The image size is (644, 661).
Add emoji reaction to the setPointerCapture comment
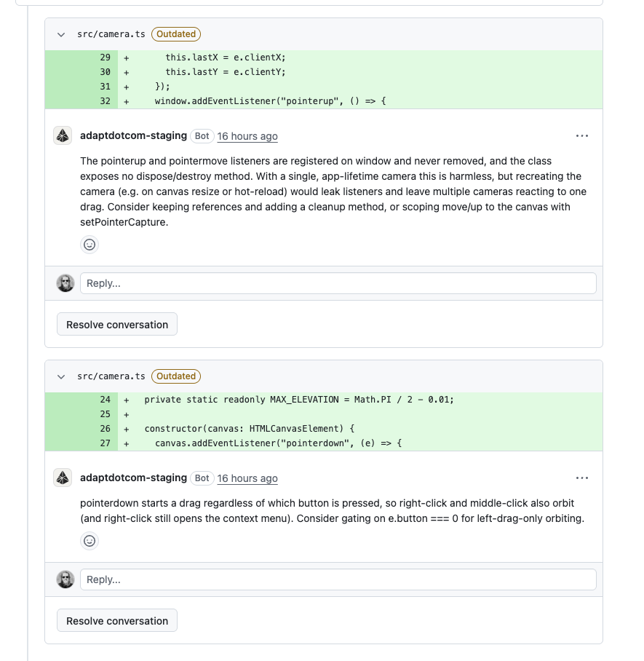[90, 245]
